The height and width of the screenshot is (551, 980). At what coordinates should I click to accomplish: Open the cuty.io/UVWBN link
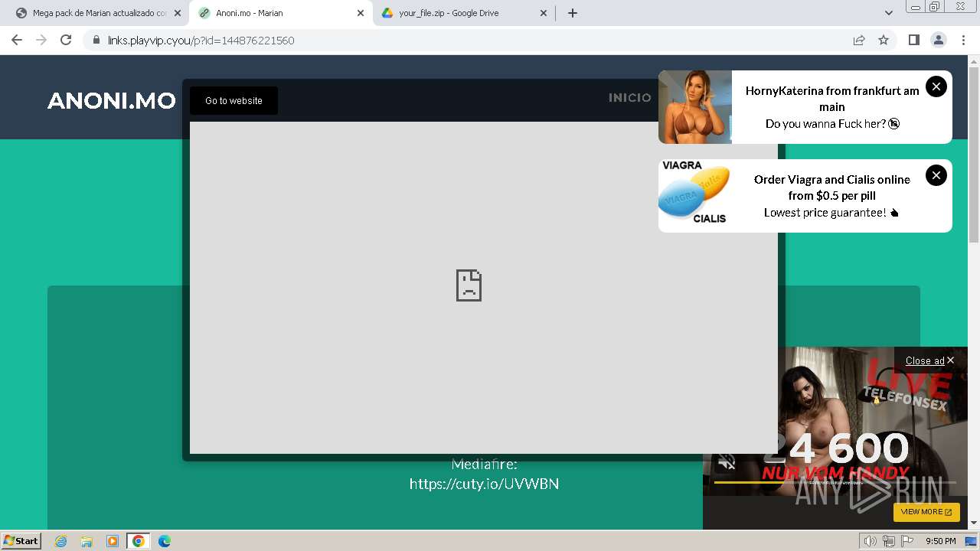(x=484, y=484)
